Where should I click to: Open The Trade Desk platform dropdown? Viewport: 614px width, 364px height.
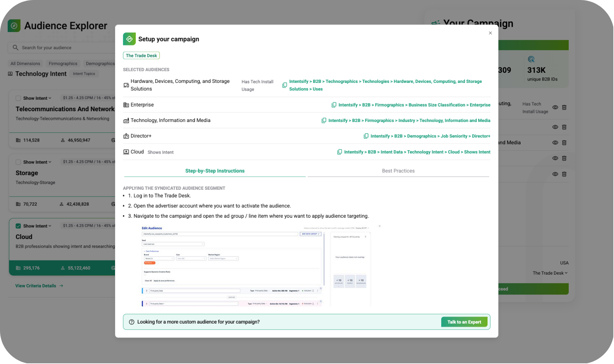tap(550, 273)
